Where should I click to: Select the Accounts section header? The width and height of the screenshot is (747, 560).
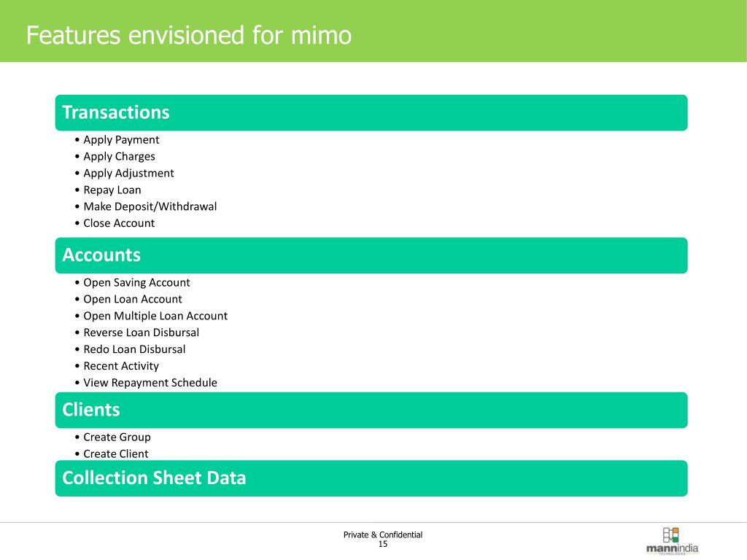click(x=371, y=256)
